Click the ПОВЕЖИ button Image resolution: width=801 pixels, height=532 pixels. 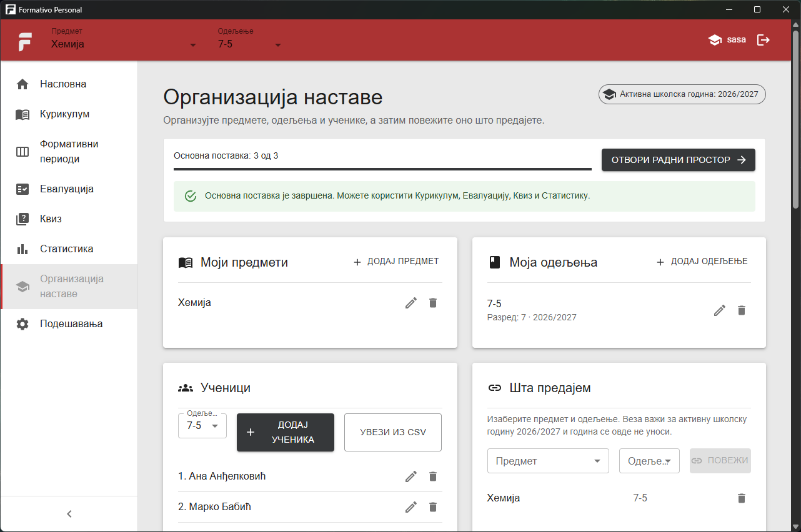pyautogui.click(x=720, y=461)
